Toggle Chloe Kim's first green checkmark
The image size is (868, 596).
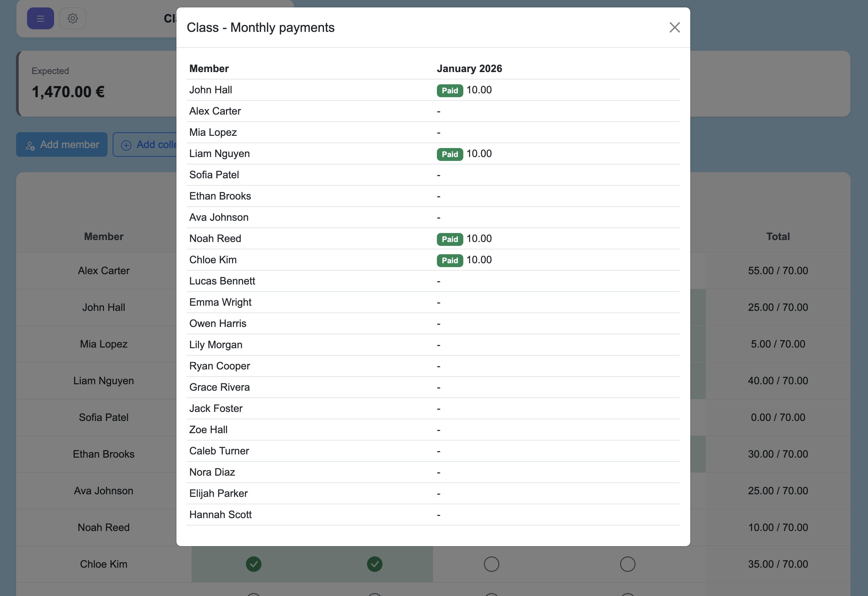[254, 564]
